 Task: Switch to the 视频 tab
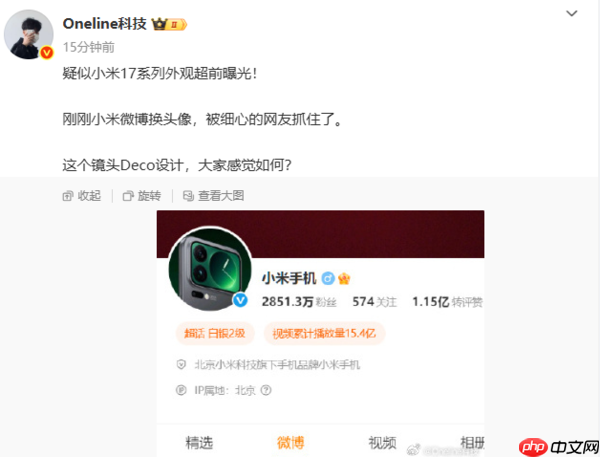(382, 442)
